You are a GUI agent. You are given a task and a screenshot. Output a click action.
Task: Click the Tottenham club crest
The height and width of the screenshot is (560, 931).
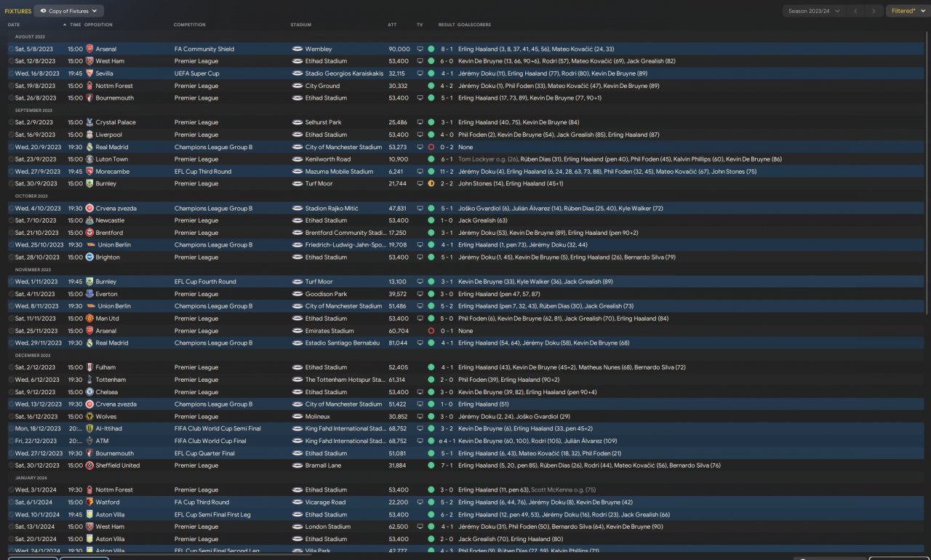pyautogui.click(x=89, y=380)
